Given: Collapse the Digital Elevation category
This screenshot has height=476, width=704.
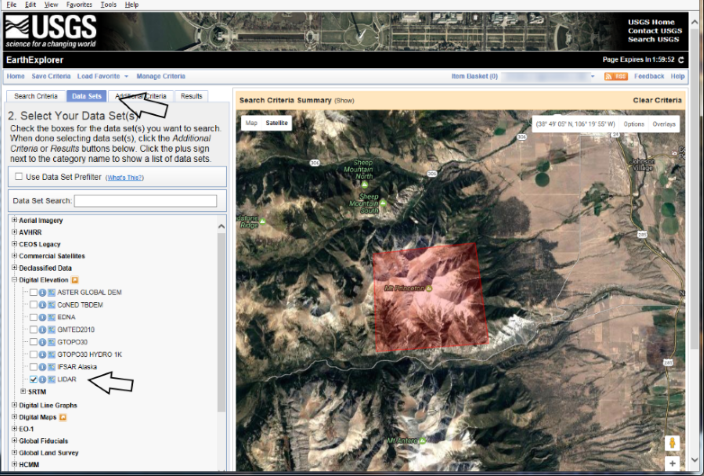Looking at the screenshot, I should point(14,280).
